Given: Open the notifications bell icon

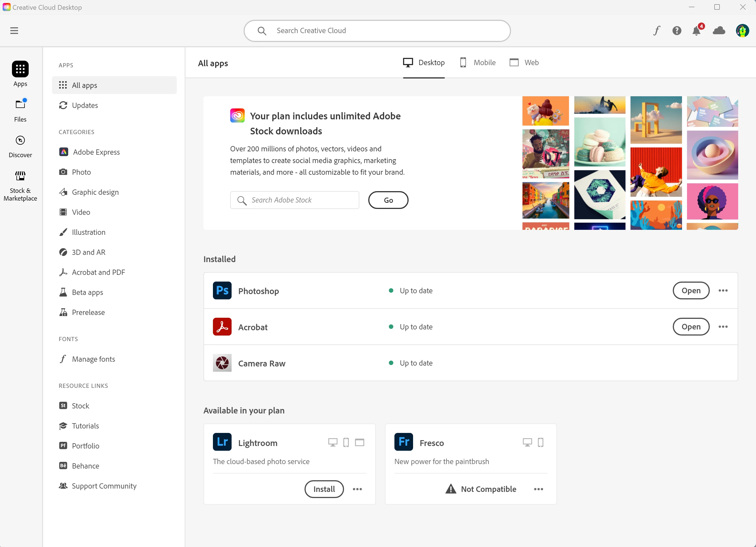Looking at the screenshot, I should click(696, 31).
